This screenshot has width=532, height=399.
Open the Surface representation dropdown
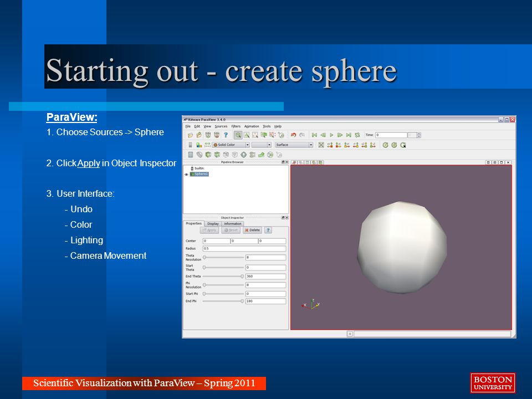click(294, 145)
